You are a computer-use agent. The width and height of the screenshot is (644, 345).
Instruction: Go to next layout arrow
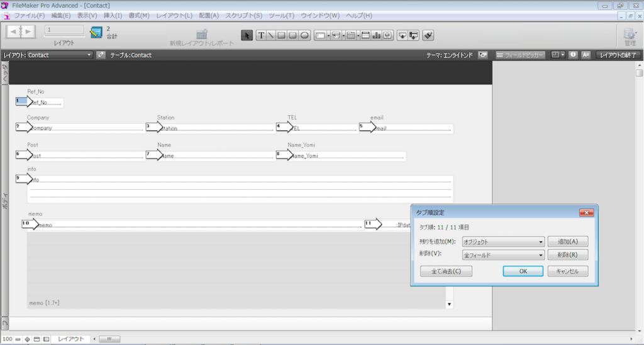(x=28, y=31)
